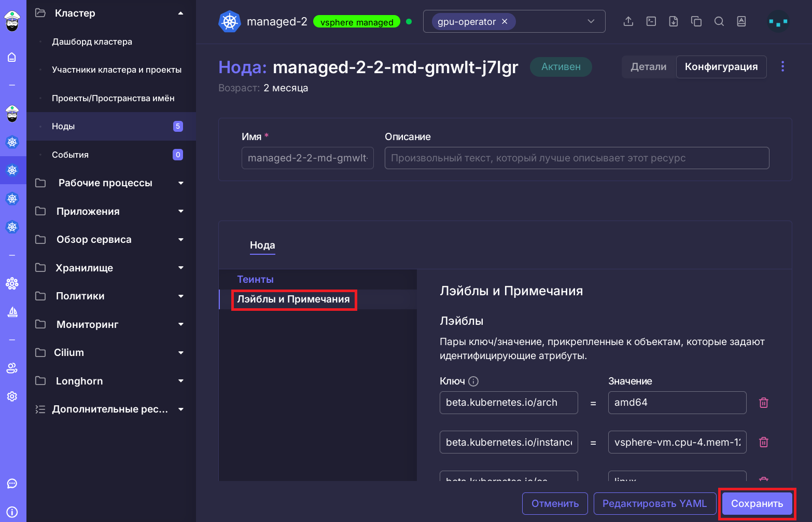The width and height of the screenshot is (812, 522).
Task: Click the info icon at the rail bottom
Action: (12, 512)
